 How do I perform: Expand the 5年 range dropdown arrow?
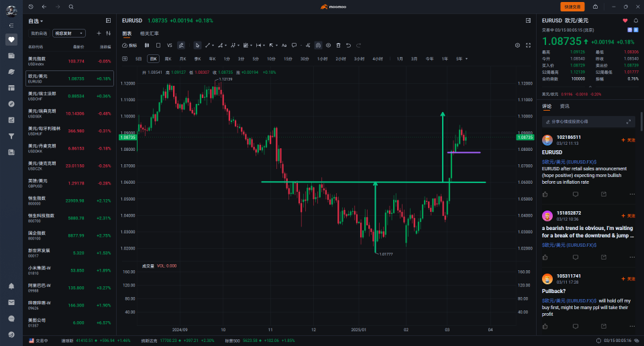pyautogui.click(x=467, y=59)
